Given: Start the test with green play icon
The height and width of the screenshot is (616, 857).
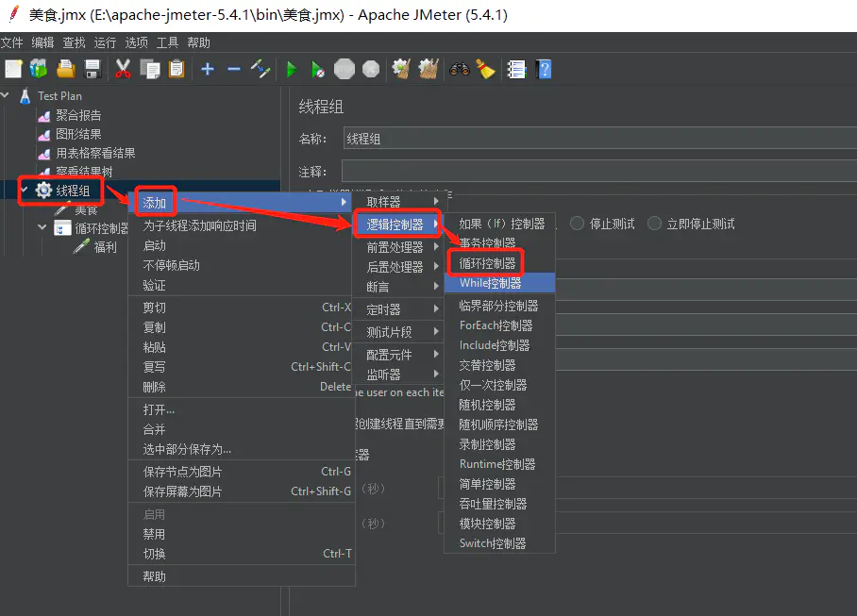Looking at the screenshot, I should click(x=292, y=70).
